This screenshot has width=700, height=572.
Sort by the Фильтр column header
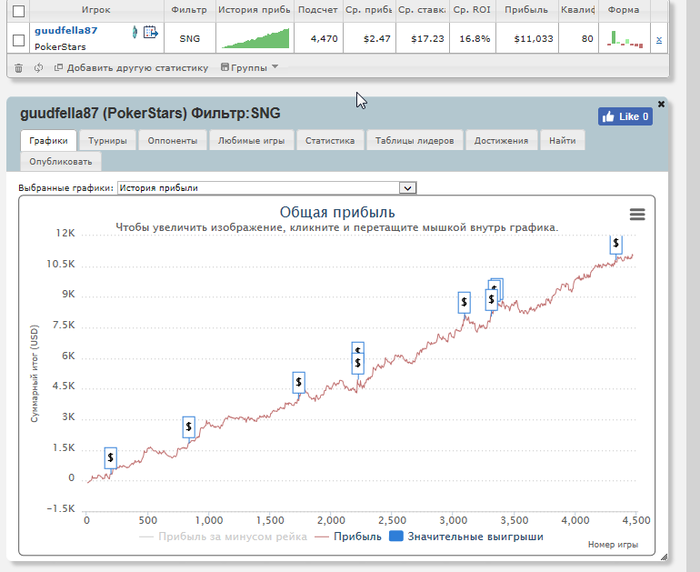(x=189, y=10)
